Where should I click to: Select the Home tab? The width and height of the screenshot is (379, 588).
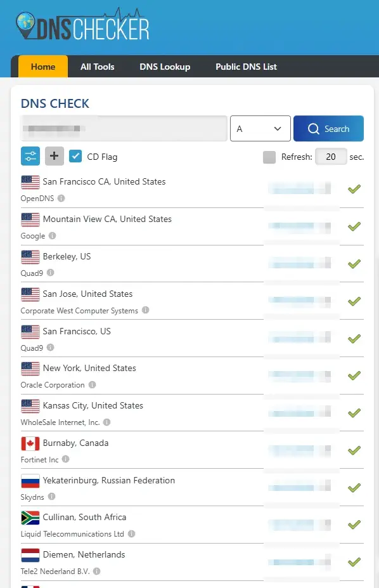coord(43,67)
